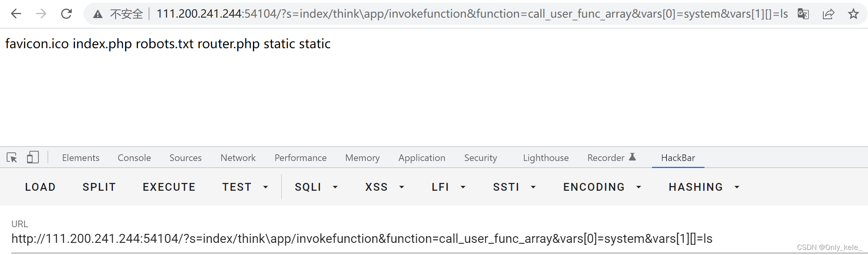Click the not-secure warning triangle icon
This screenshot has width=868, height=255.
[x=98, y=14]
